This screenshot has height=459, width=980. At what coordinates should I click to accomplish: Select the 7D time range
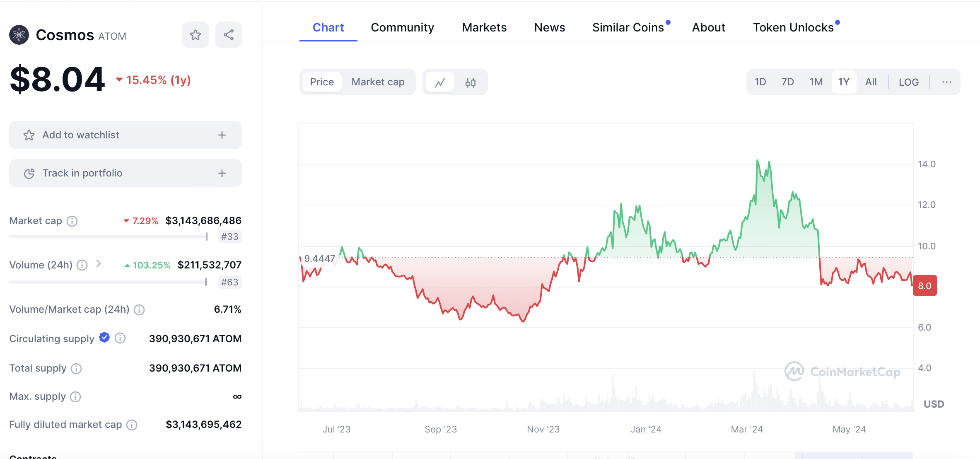pos(787,82)
